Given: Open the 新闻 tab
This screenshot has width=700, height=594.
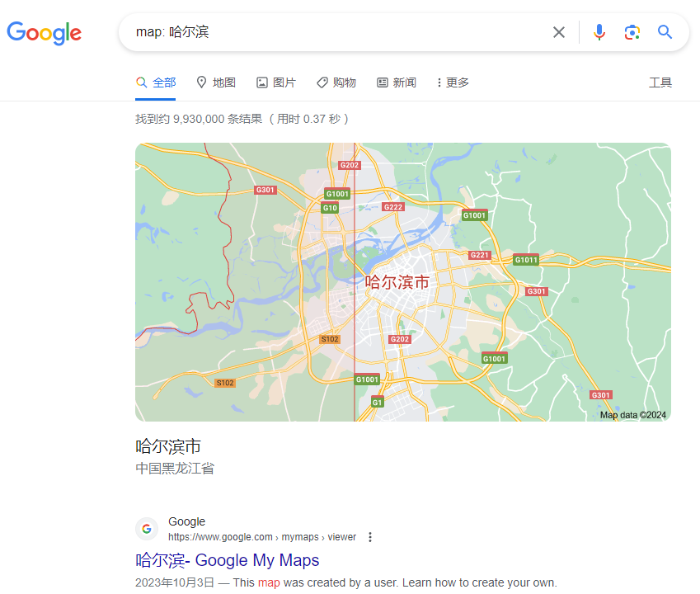Looking at the screenshot, I should pyautogui.click(x=397, y=82).
